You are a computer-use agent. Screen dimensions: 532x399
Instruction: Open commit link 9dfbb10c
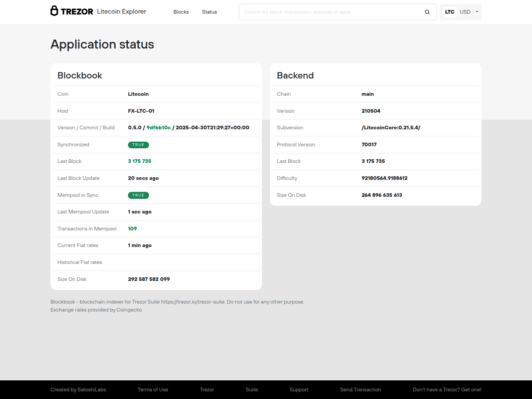159,128
